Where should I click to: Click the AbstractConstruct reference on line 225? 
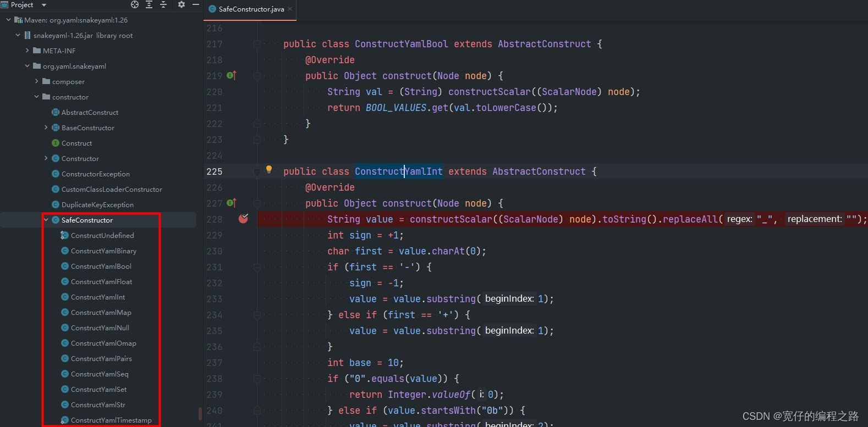pos(539,171)
